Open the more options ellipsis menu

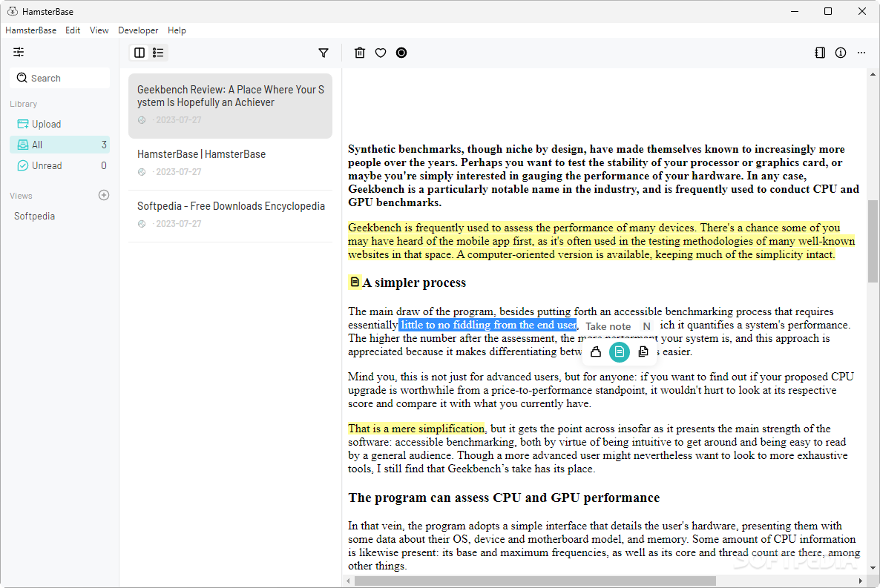861,53
